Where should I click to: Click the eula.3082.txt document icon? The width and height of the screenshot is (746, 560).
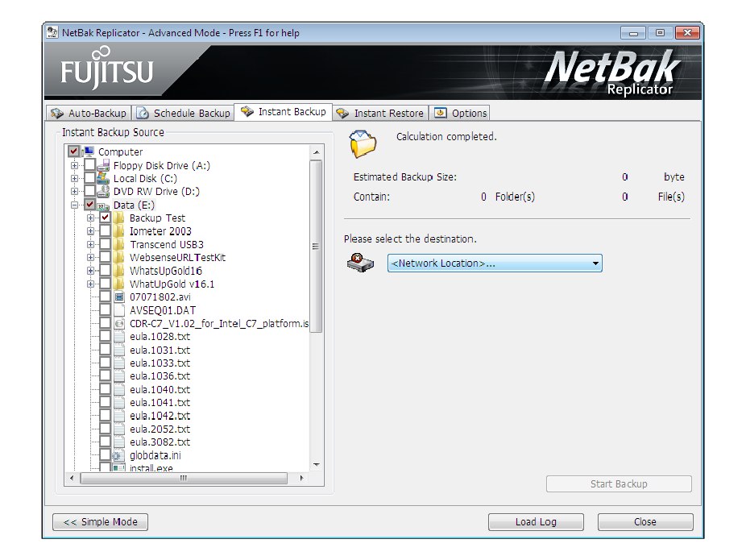pyautogui.click(x=119, y=442)
